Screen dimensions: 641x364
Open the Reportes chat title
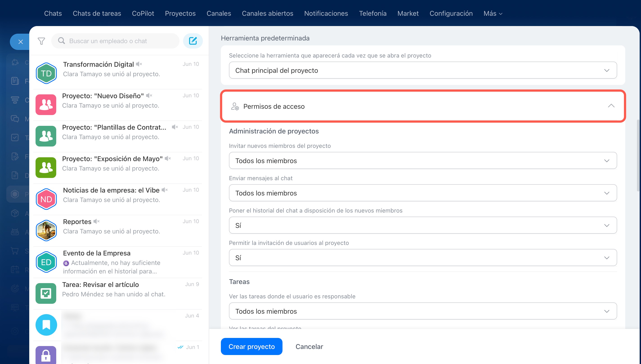pyautogui.click(x=77, y=222)
